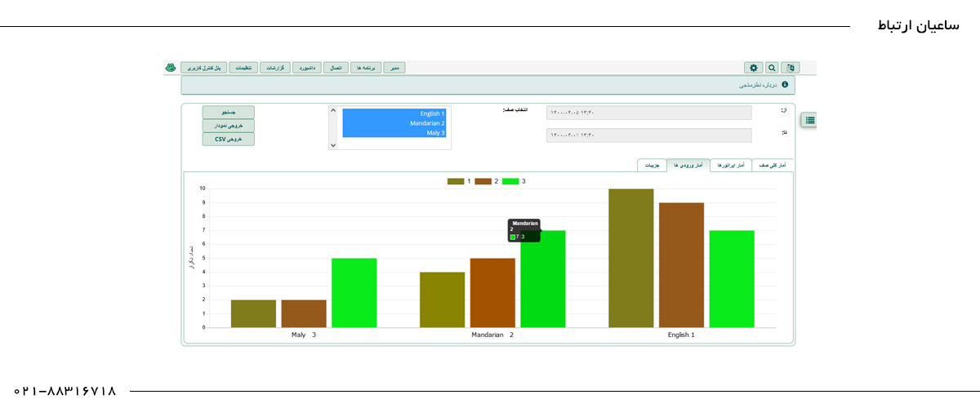Image resolution: width=980 pixels, height=408 pixels.
Task: Click the language translate icon
Action: pyautogui.click(x=791, y=68)
